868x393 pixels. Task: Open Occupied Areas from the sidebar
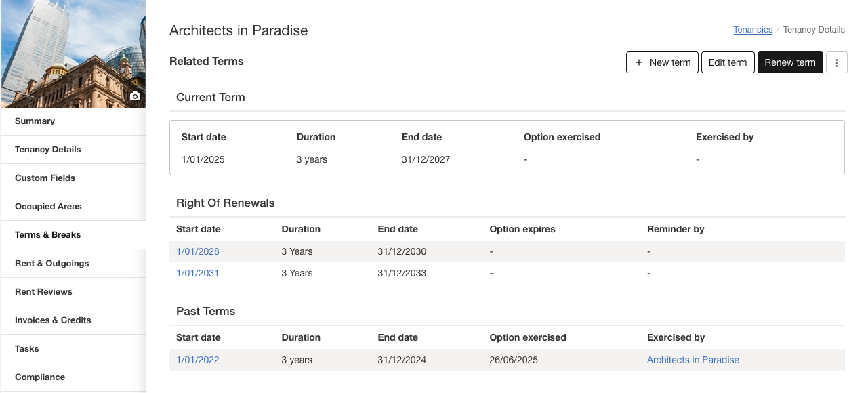48,207
